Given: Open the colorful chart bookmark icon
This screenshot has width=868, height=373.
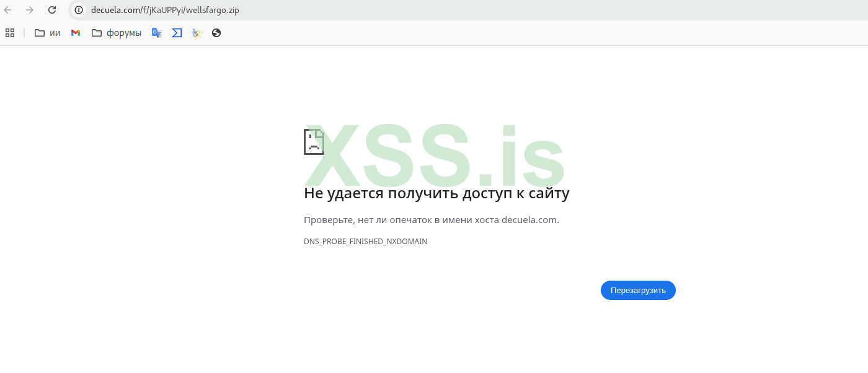Looking at the screenshot, I should 196,33.
